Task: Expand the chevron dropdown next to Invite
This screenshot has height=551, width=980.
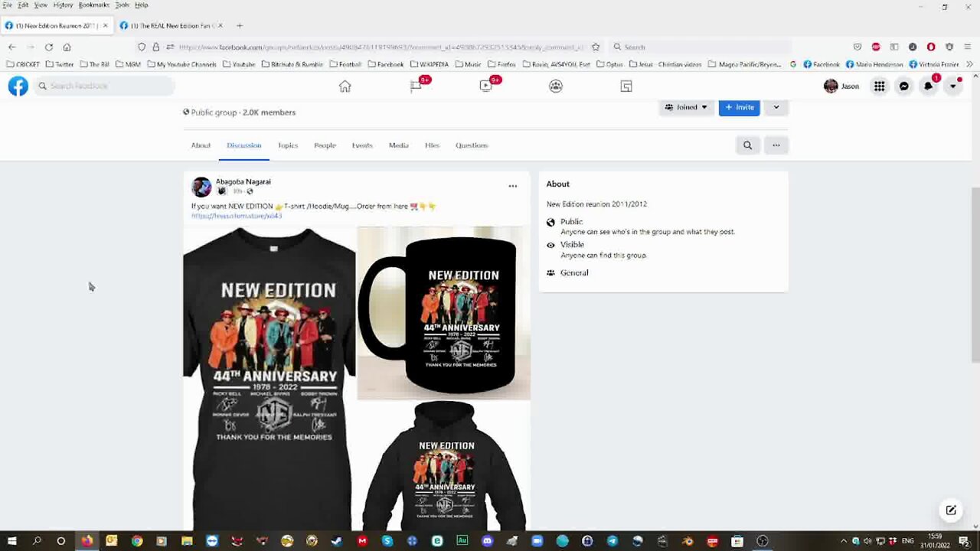Action: click(x=776, y=107)
